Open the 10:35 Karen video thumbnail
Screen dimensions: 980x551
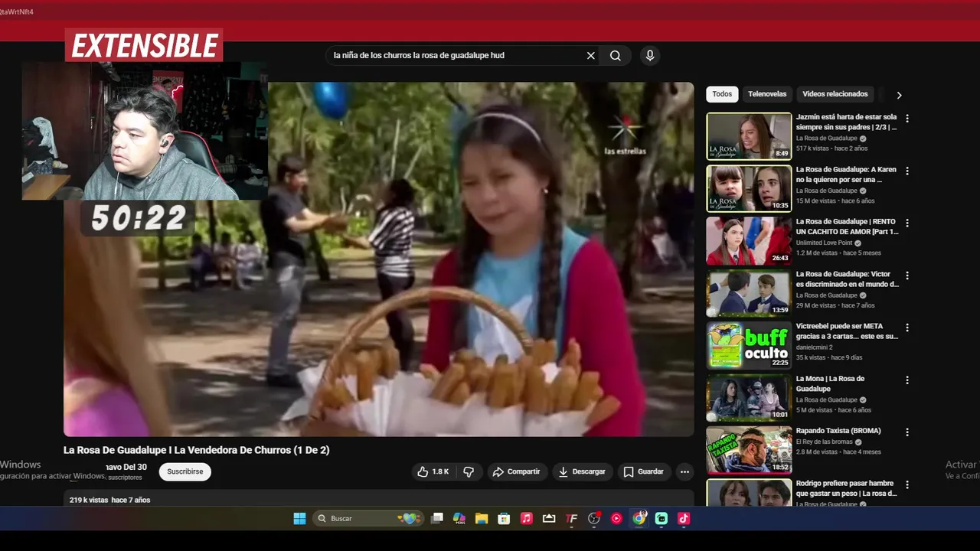coord(749,188)
